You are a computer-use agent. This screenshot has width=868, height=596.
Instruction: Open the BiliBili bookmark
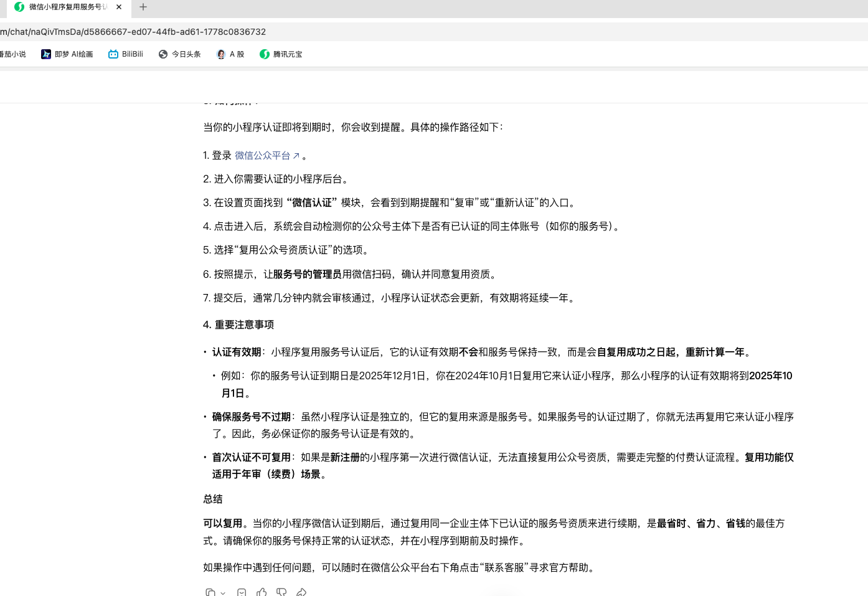tap(126, 54)
